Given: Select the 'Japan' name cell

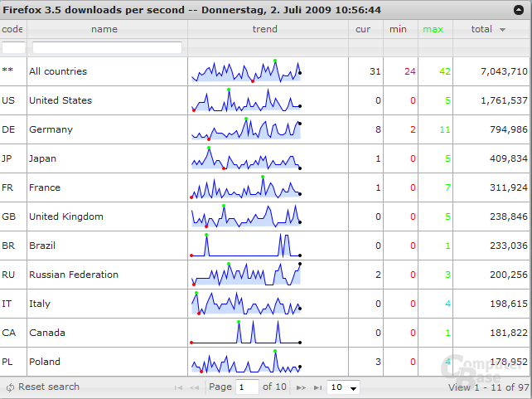Looking at the screenshot, I should 107,158.
